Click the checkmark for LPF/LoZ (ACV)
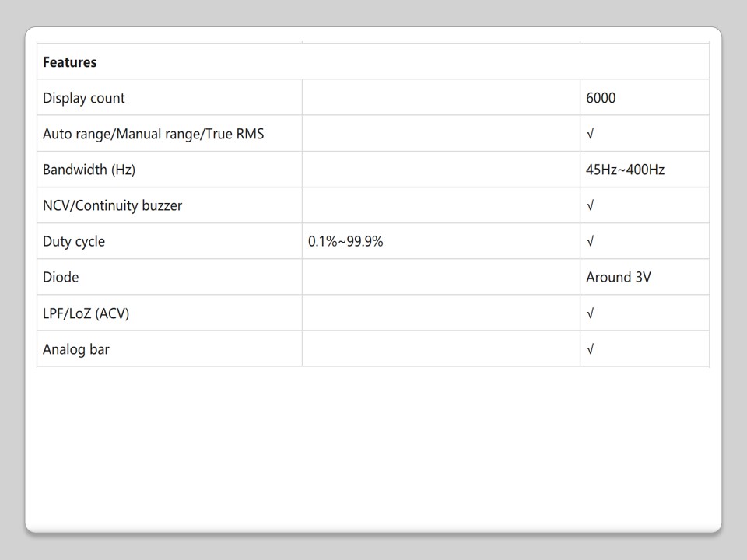 591,313
